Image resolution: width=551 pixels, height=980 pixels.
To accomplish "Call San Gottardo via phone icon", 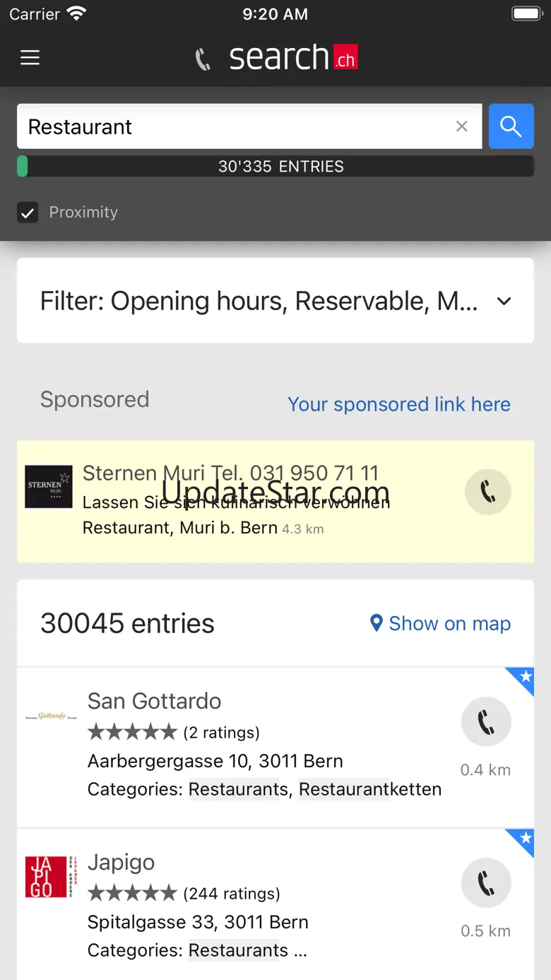I will click(485, 721).
